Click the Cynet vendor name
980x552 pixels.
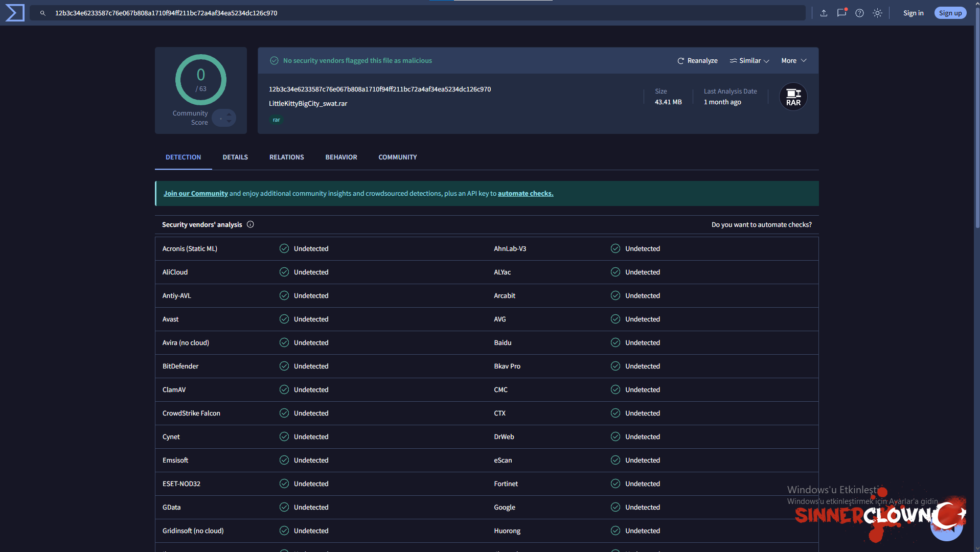pyautogui.click(x=171, y=437)
